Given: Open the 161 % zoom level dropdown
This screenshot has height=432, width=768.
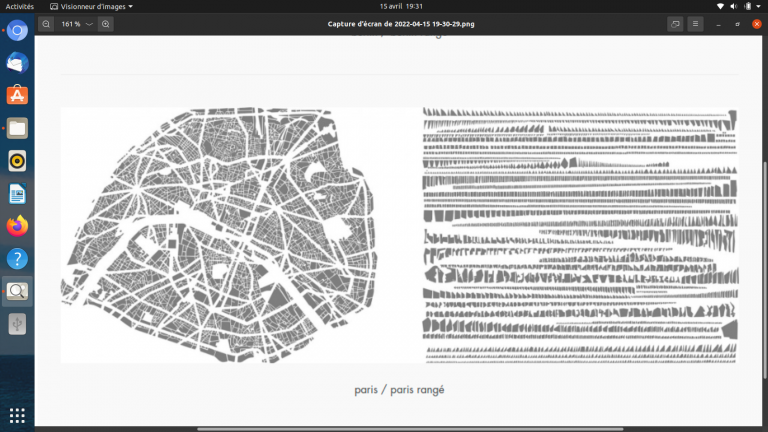Looking at the screenshot, I should point(89,23).
